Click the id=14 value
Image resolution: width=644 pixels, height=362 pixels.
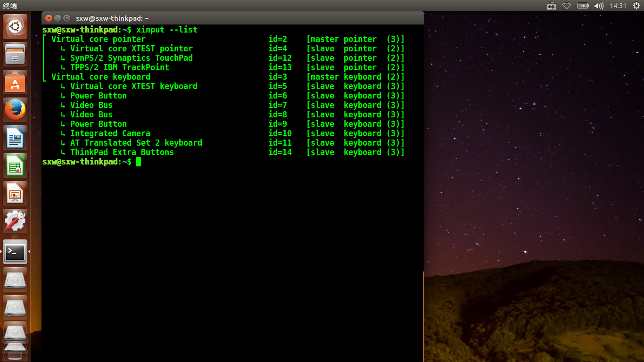click(280, 152)
